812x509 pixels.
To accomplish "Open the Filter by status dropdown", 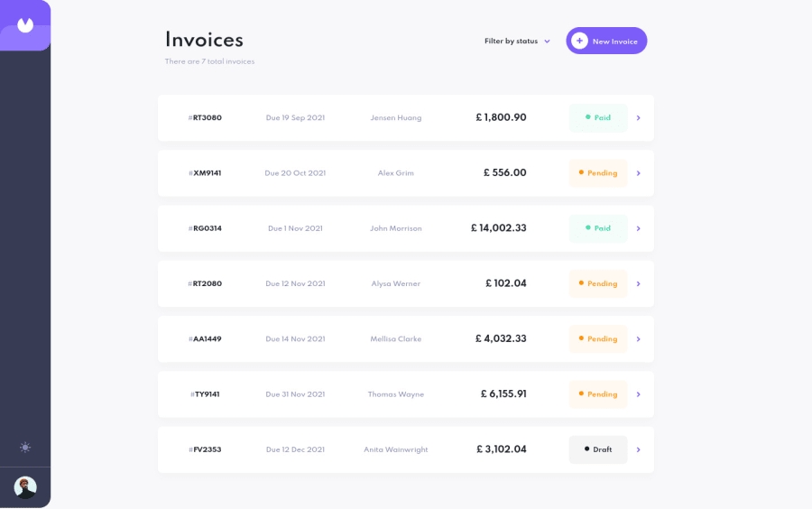I will (x=517, y=41).
